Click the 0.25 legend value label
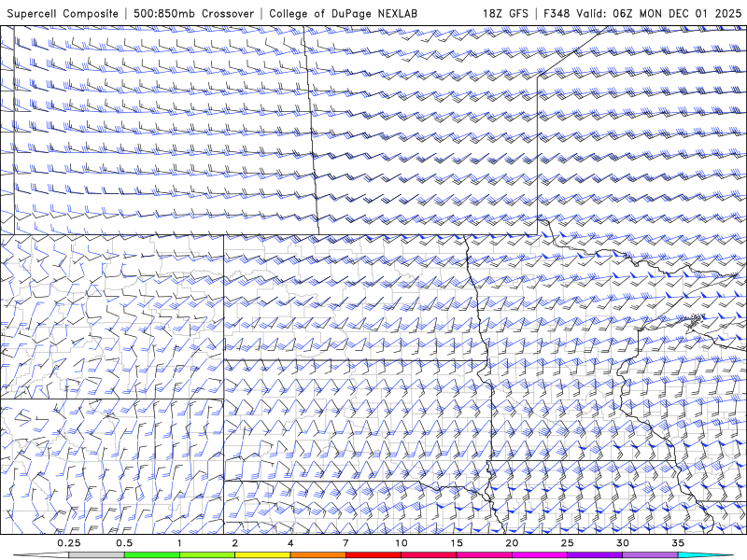 [x=68, y=543]
